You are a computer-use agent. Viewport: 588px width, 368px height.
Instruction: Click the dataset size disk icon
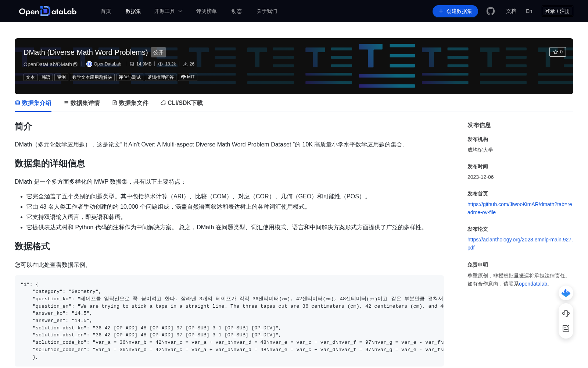pyautogui.click(x=132, y=64)
